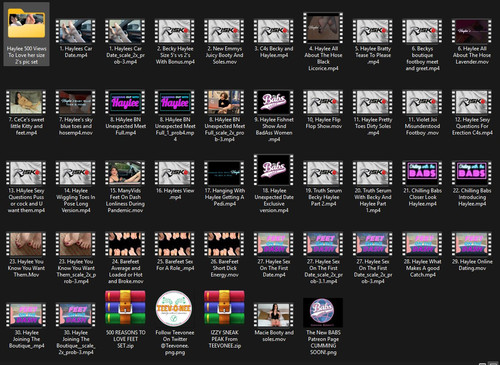Select 11. Violet Joi Misunderstood Footboy .mov file

coord(422,102)
